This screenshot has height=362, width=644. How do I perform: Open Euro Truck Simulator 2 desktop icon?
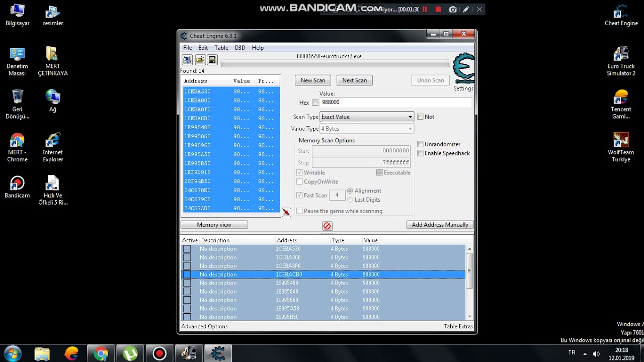pos(621,61)
